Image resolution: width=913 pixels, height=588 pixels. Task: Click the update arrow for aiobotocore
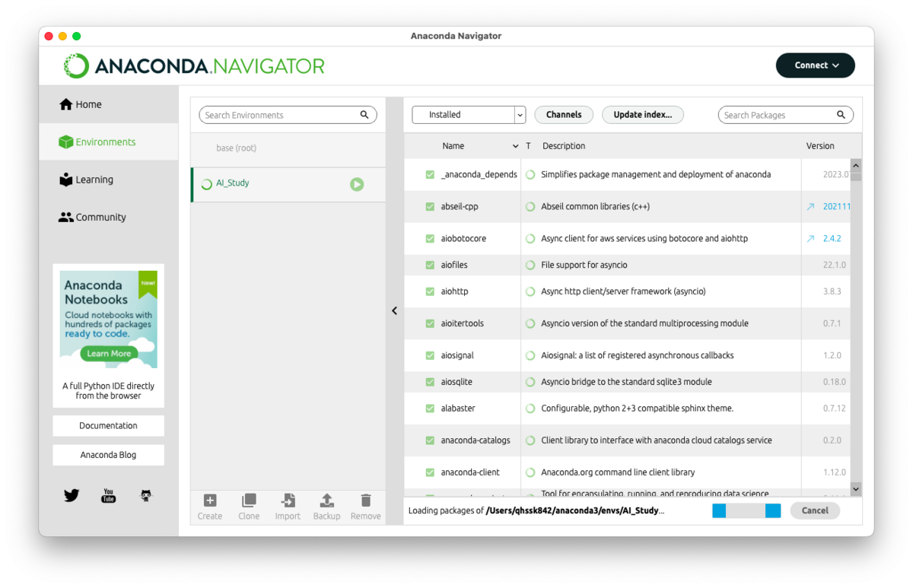tap(810, 239)
